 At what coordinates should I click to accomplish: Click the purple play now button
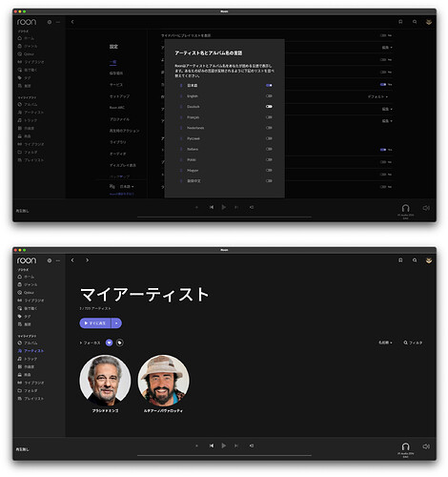95,323
